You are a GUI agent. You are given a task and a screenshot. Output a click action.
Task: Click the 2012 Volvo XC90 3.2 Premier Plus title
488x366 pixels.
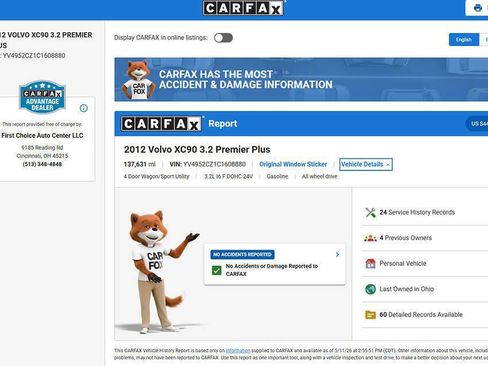(197, 149)
